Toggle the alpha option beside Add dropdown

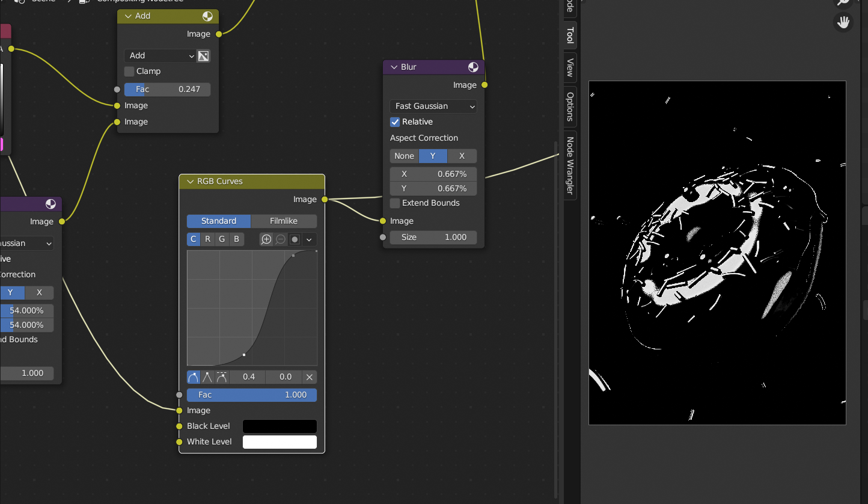[203, 56]
